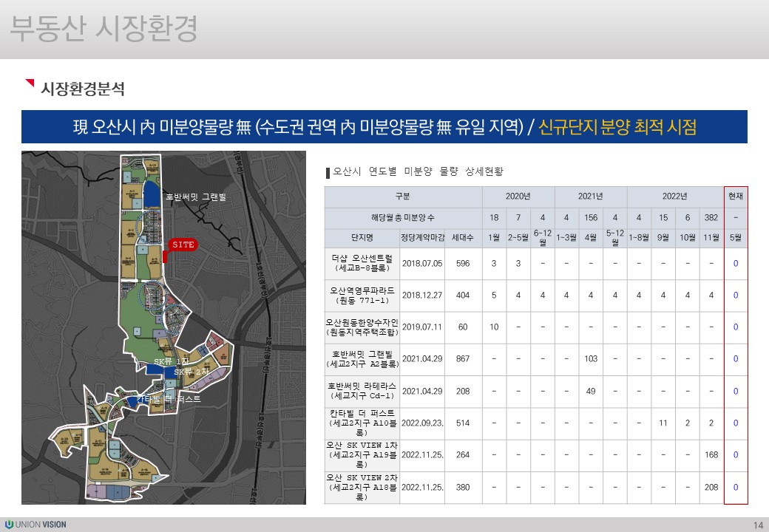769x532 pixels.
Task: Click the 현재 column header
Action: pos(736,197)
